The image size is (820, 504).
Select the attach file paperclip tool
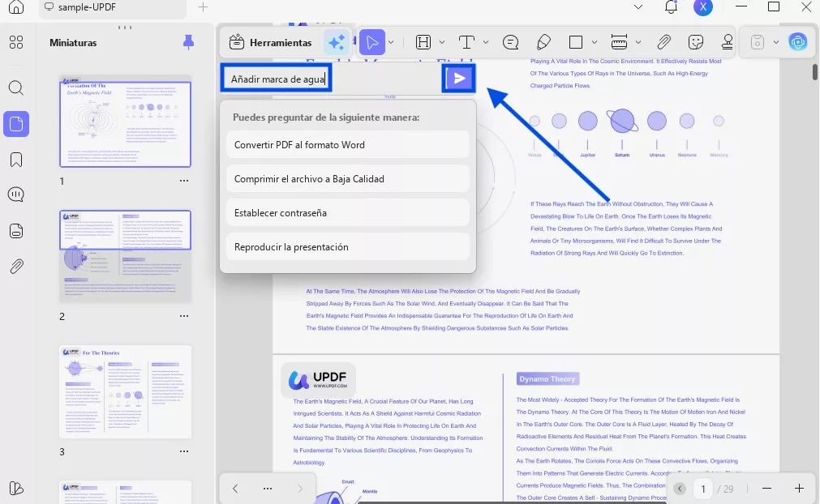[x=663, y=42]
